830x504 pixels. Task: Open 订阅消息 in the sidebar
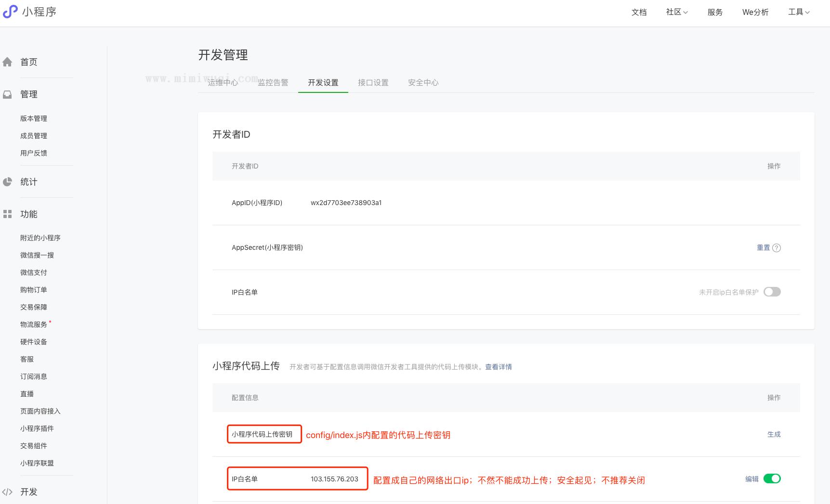pos(34,376)
